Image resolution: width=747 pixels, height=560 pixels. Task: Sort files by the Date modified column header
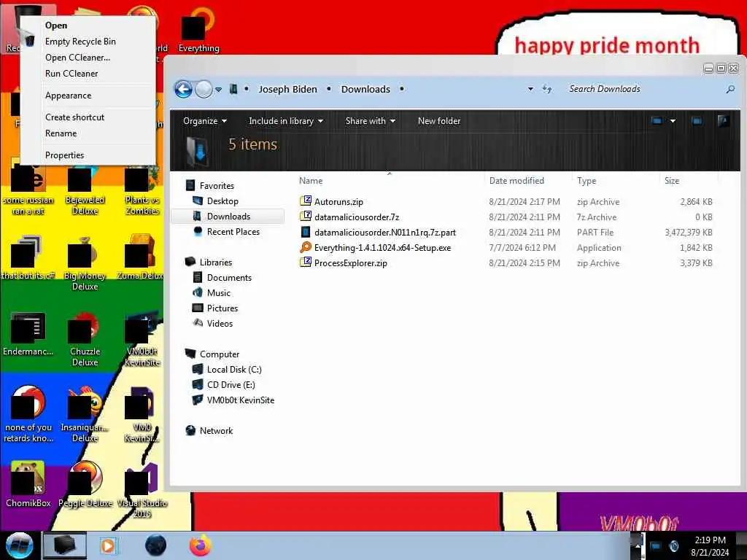pyautogui.click(x=516, y=181)
